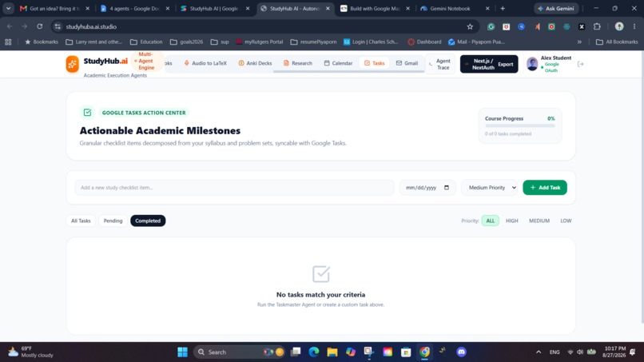Click the Google Tasks Action Center checkbox icon
The height and width of the screenshot is (362, 644).
[x=87, y=112]
